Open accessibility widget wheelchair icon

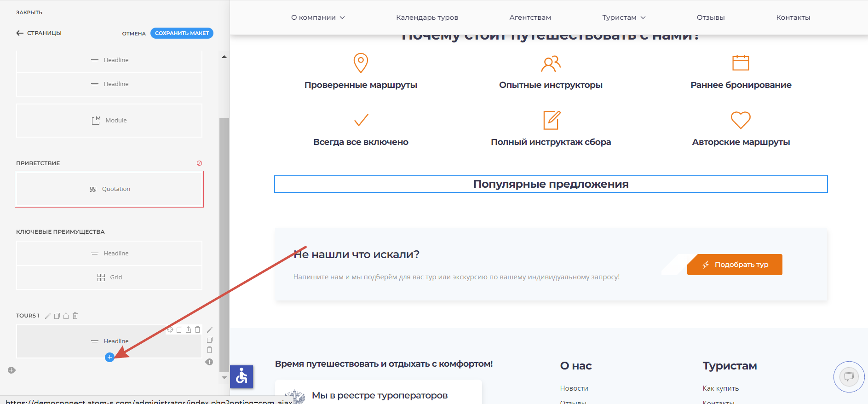(x=241, y=377)
